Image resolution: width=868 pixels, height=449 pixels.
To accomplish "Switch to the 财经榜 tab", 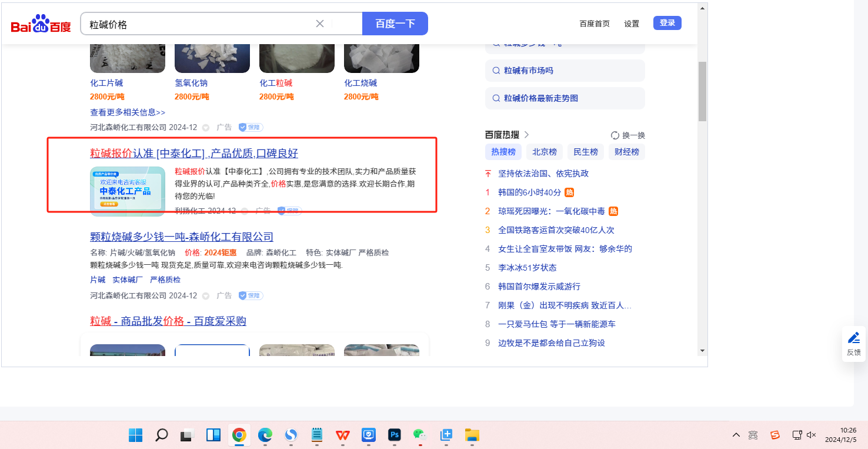I will (x=627, y=152).
